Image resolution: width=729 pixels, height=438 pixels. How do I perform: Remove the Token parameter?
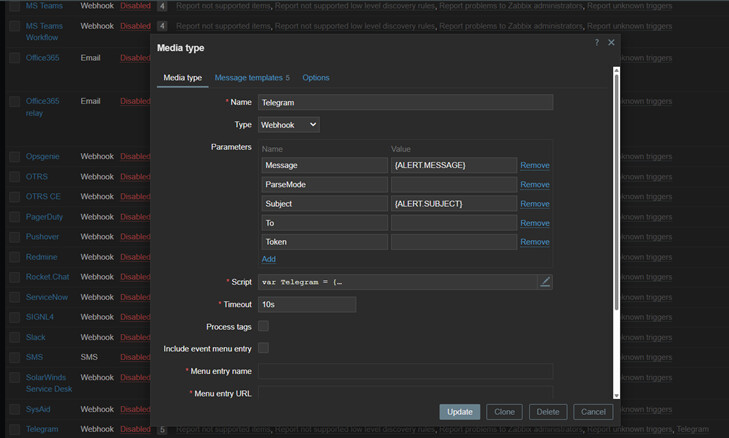535,242
